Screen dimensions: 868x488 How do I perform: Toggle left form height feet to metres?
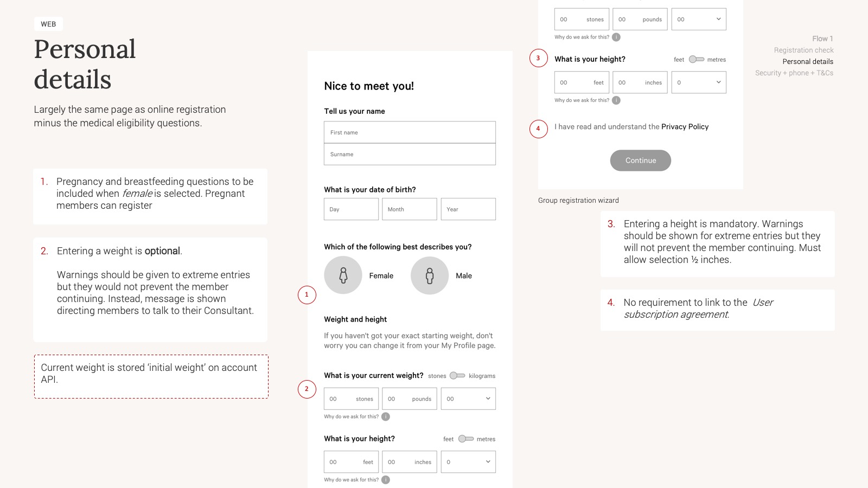pyautogui.click(x=466, y=439)
